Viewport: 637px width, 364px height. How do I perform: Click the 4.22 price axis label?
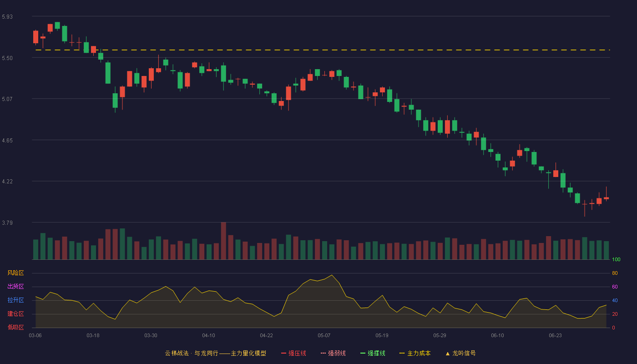click(7, 182)
